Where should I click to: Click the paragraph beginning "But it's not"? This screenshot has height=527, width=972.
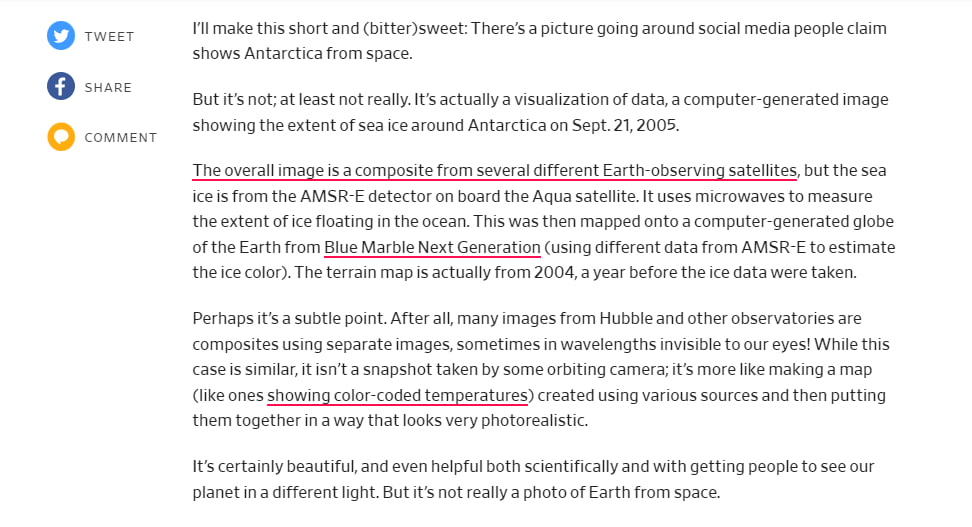[541, 112]
